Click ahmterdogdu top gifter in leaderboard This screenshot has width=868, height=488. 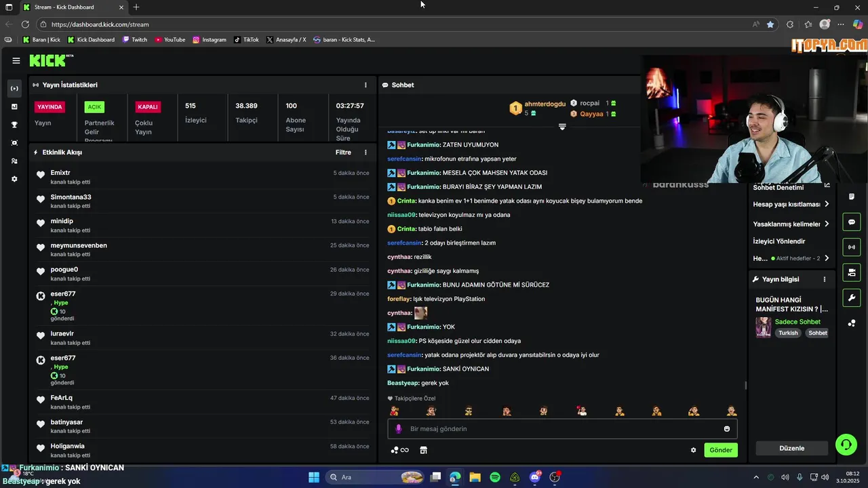pos(545,104)
